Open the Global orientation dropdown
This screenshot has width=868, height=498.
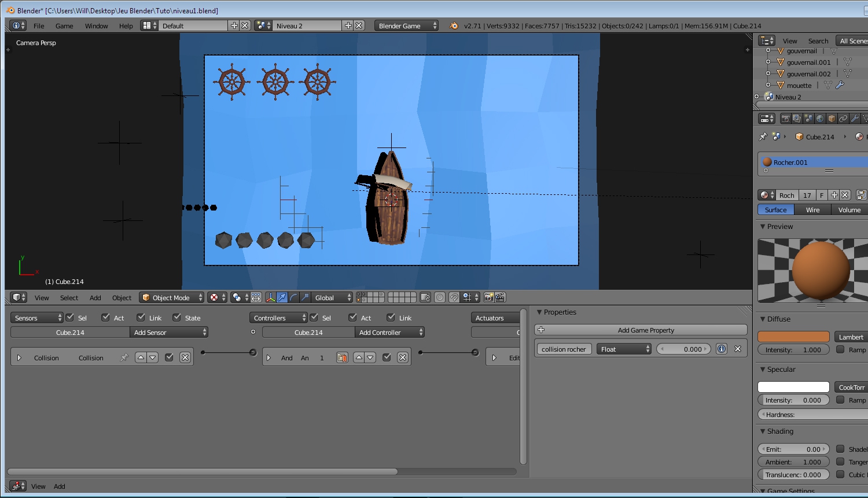(332, 297)
